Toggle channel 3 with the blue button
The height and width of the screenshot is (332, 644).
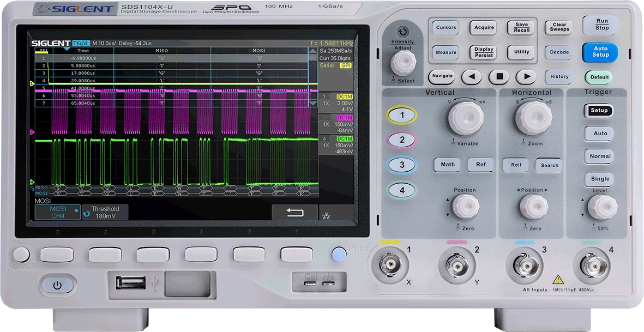(402, 165)
